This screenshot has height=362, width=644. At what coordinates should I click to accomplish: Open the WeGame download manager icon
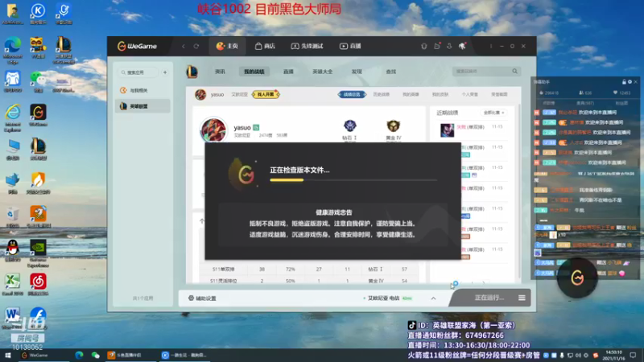coord(449,46)
